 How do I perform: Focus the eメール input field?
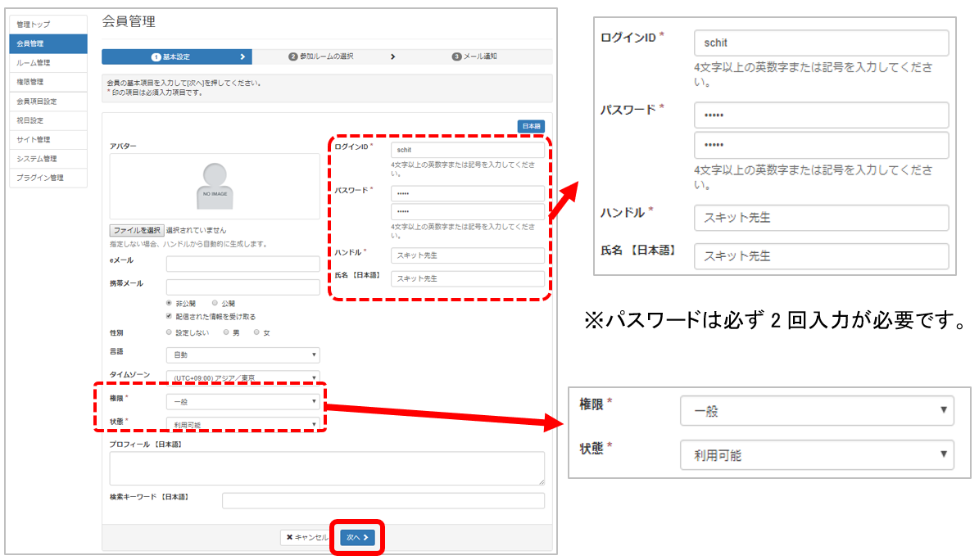point(242,264)
